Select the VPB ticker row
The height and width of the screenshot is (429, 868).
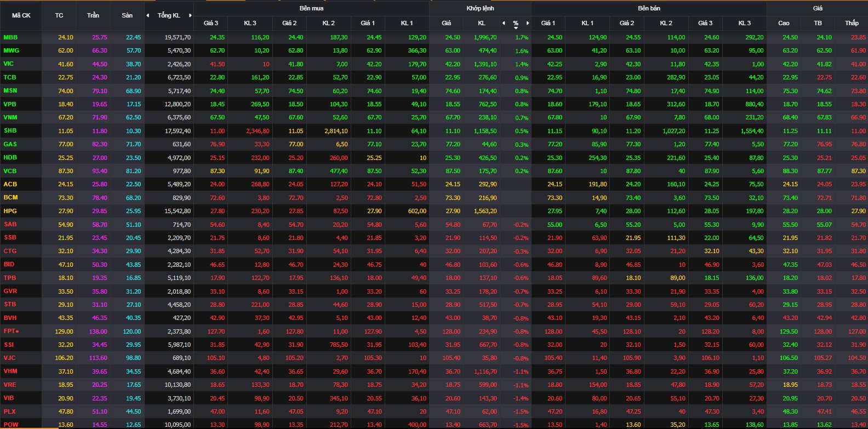[10, 104]
